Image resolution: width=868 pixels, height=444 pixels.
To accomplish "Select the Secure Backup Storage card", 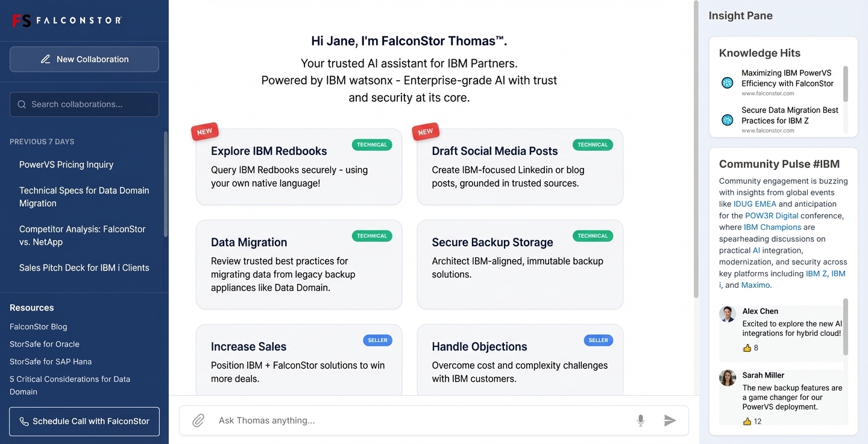I will click(520, 264).
